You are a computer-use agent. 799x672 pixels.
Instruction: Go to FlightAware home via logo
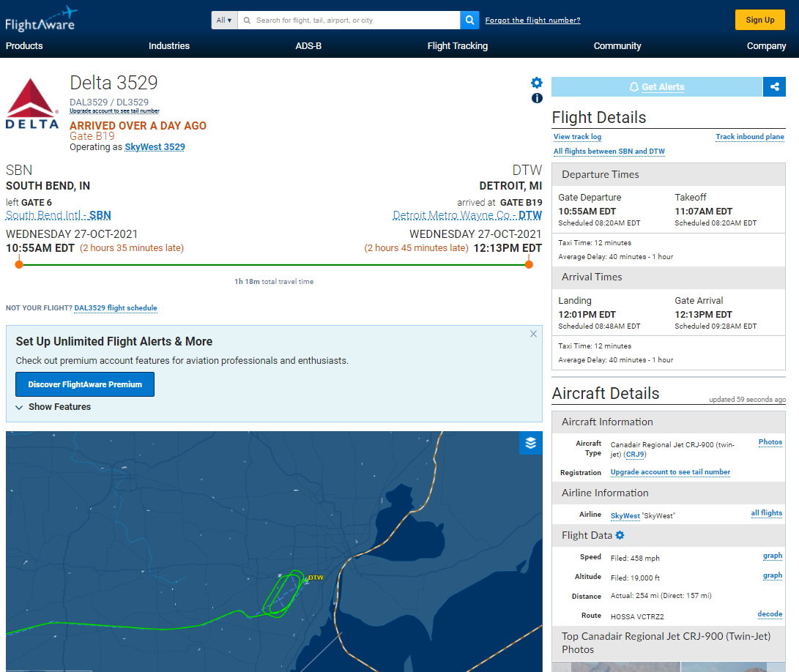(41, 20)
